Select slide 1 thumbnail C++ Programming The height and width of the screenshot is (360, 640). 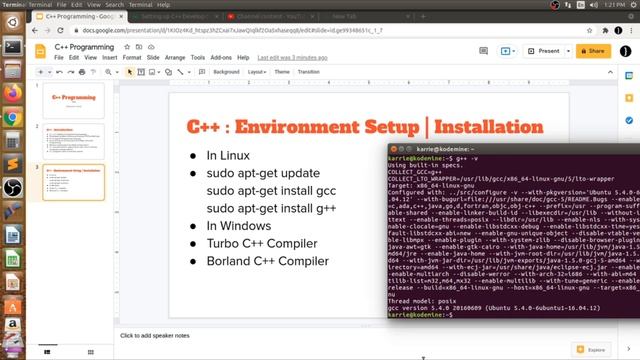click(x=73, y=100)
